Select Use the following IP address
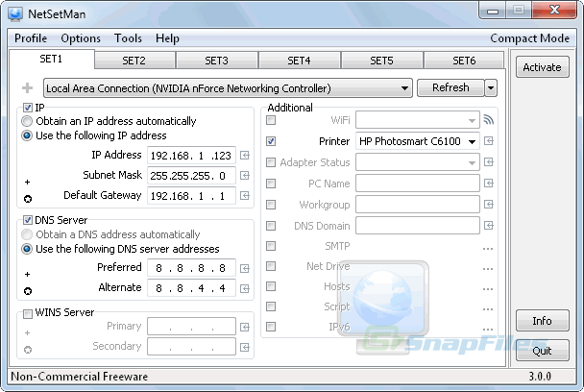 [x=27, y=135]
